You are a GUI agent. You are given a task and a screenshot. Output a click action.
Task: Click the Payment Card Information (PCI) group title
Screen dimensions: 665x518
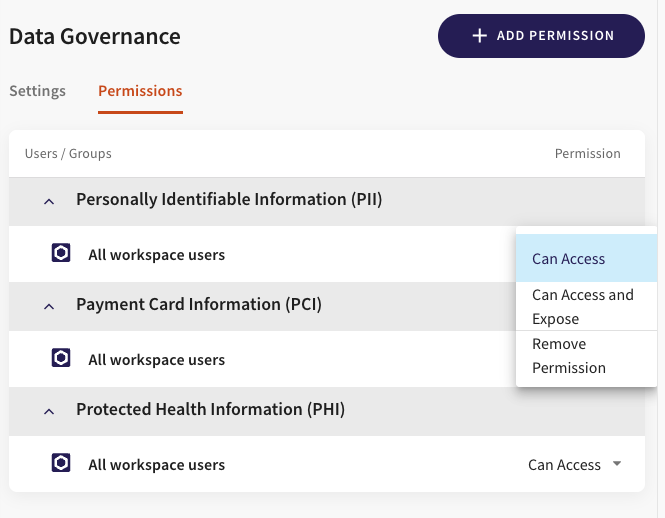pyautogui.click(x=199, y=304)
